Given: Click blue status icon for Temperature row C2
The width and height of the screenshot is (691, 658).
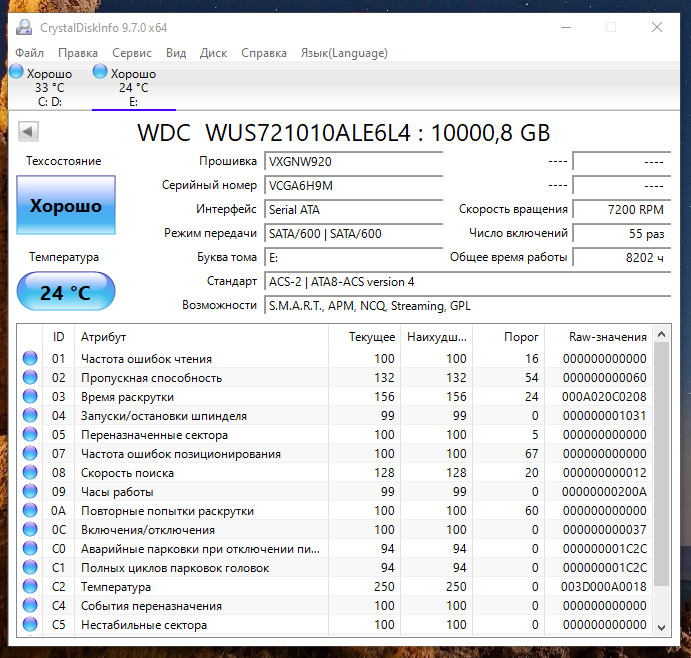Looking at the screenshot, I should (29, 587).
